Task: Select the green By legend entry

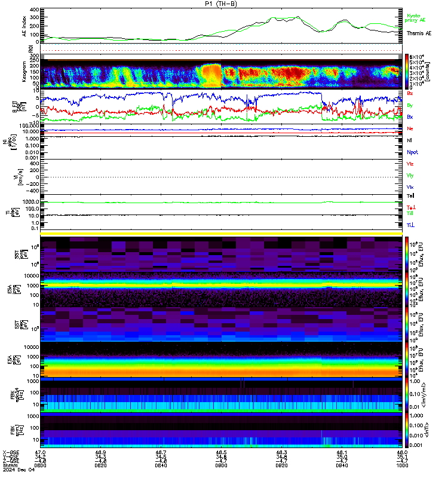Action: pos(410,106)
